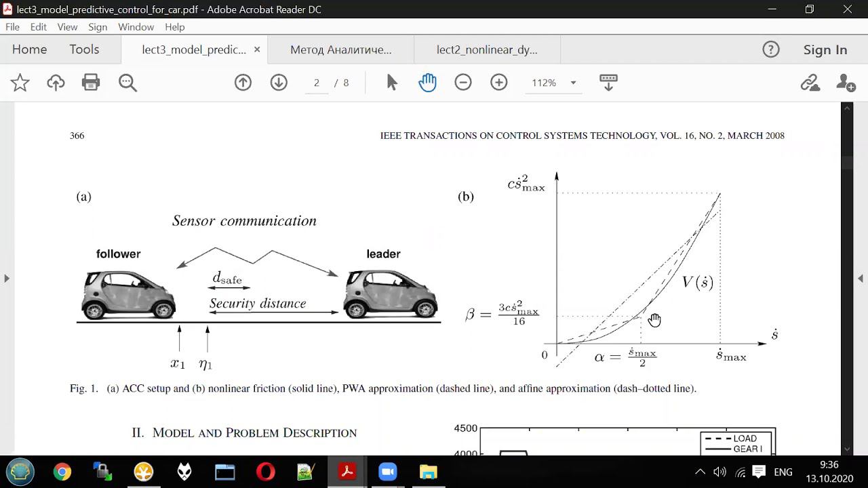Open Zoom from the taskbar

[x=387, y=472]
